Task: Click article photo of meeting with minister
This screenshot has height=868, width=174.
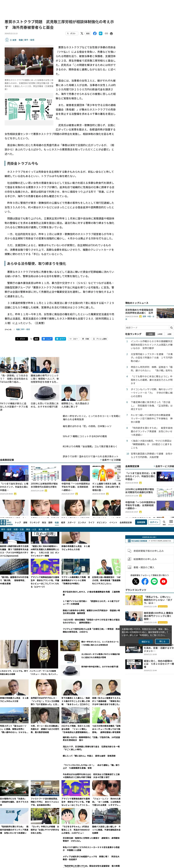Action: coord(29,61)
